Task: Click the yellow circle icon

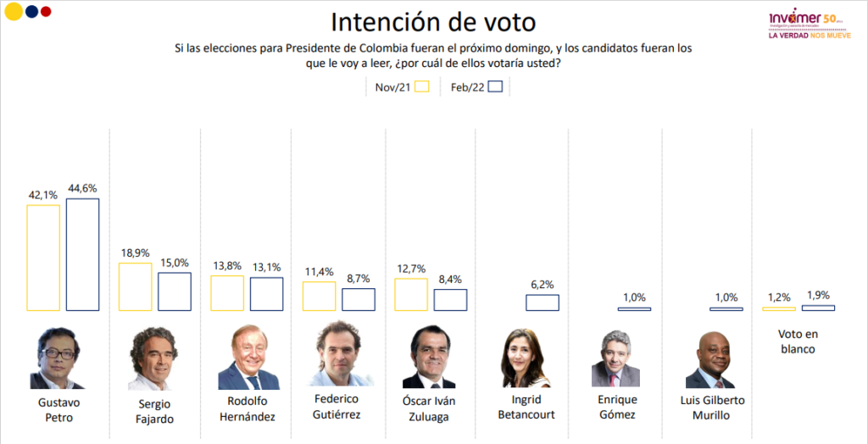Action: click(14, 11)
